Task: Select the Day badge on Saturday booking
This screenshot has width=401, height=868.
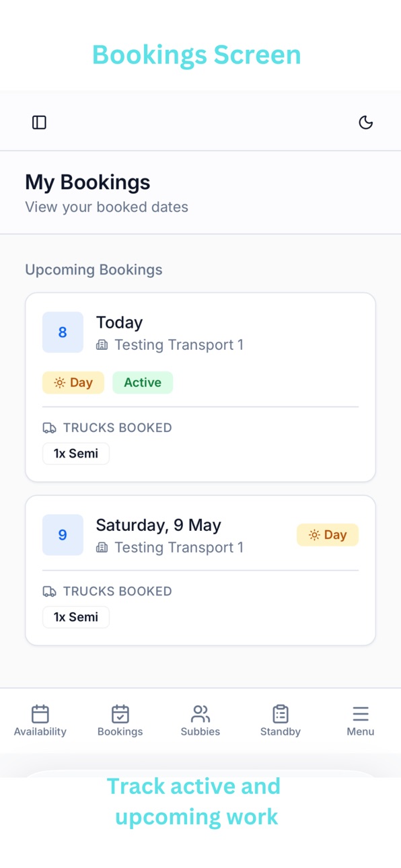Action: tap(328, 535)
